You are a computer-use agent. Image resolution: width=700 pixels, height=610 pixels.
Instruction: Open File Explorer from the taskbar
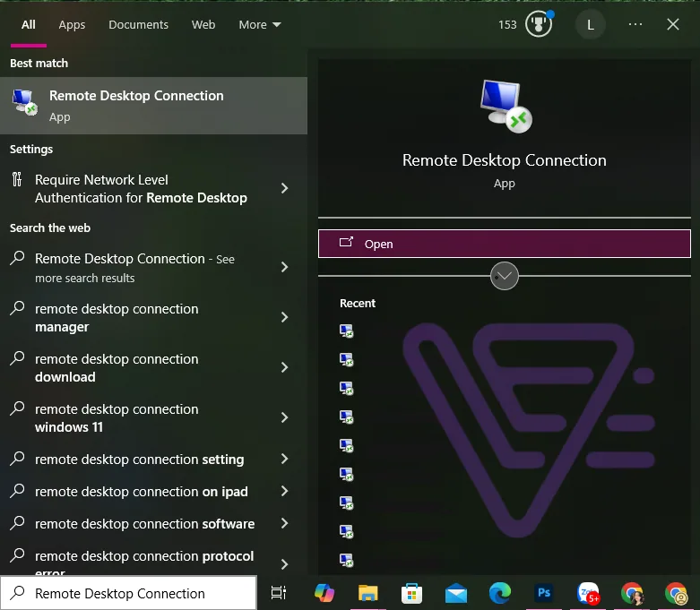[367, 593]
